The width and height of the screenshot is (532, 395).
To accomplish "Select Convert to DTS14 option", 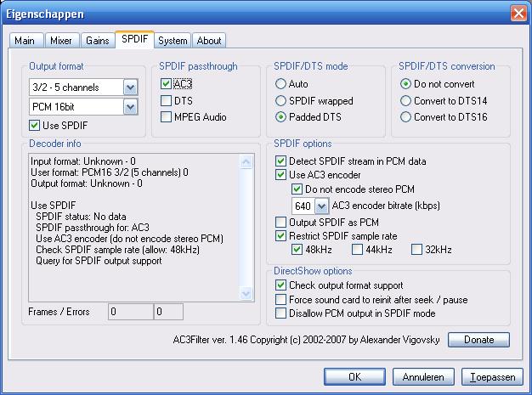I will (405, 101).
